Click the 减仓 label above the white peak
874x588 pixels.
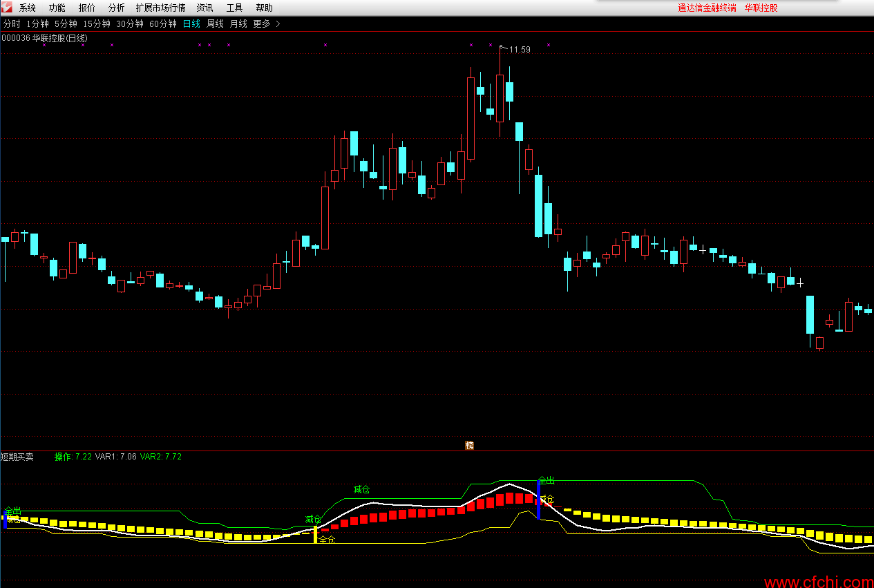pyautogui.click(x=362, y=489)
